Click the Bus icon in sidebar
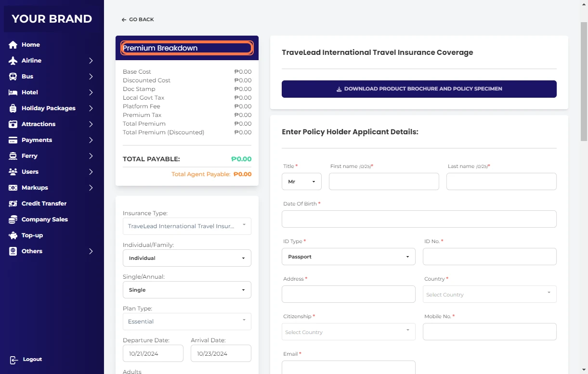588x374 pixels. click(x=13, y=77)
